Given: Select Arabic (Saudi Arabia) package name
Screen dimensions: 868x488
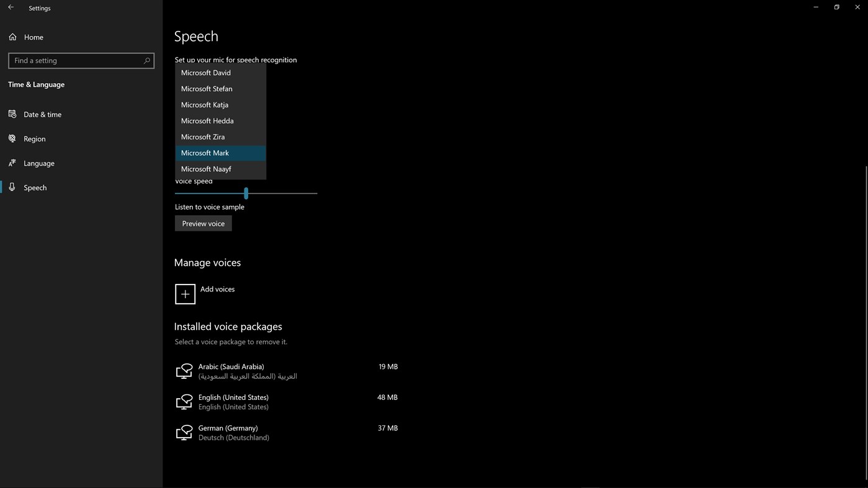Looking at the screenshot, I should tap(231, 366).
